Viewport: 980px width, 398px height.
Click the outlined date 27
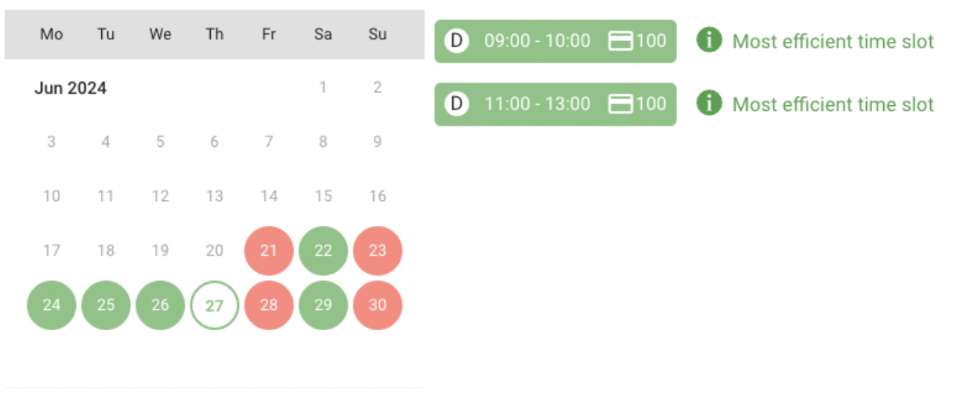click(x=214, y=305)
